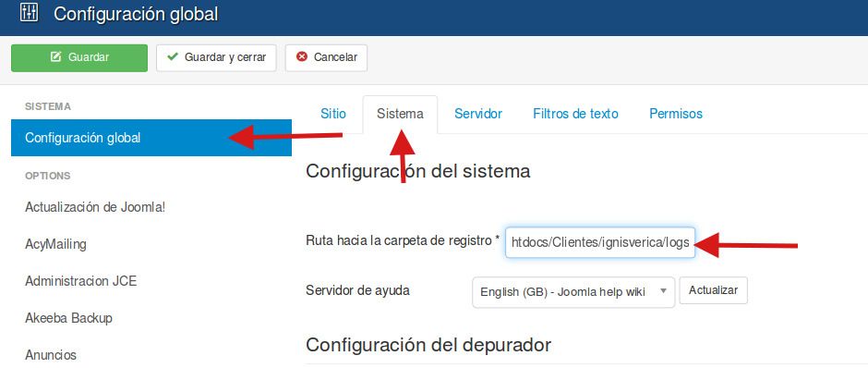Switch to the Sitio tab
Viewport: 868px width, 368px height.
tap(333, 114)
